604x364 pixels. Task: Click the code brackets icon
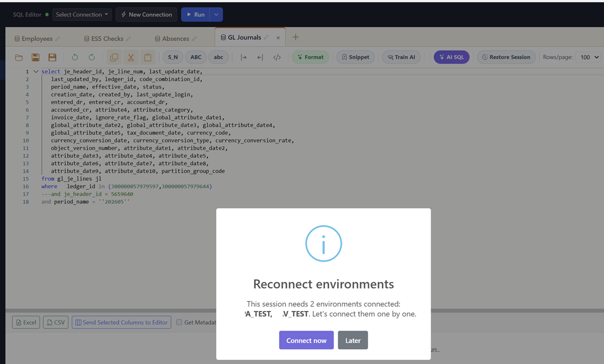[x=277, y=57]
